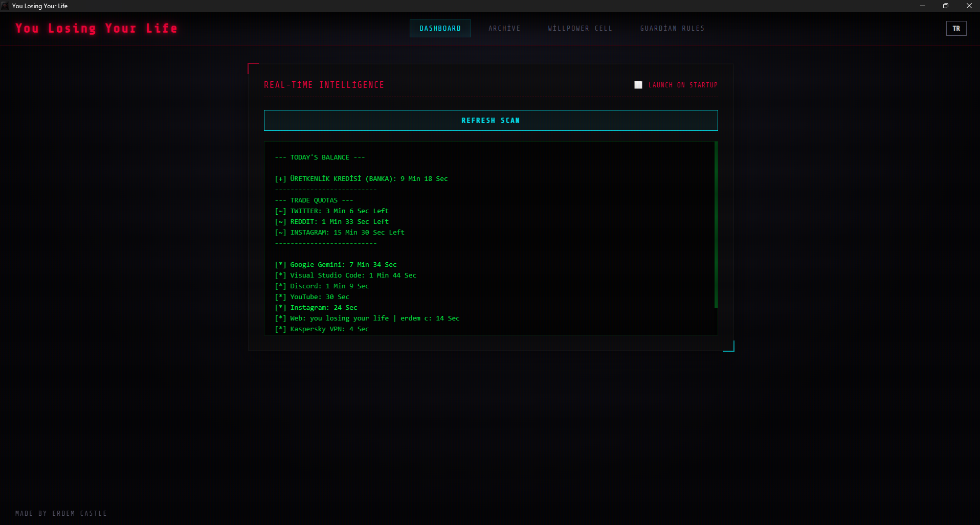Go to the Guardian Rules tab
The image size is (980, 525).
coord(672,28)
